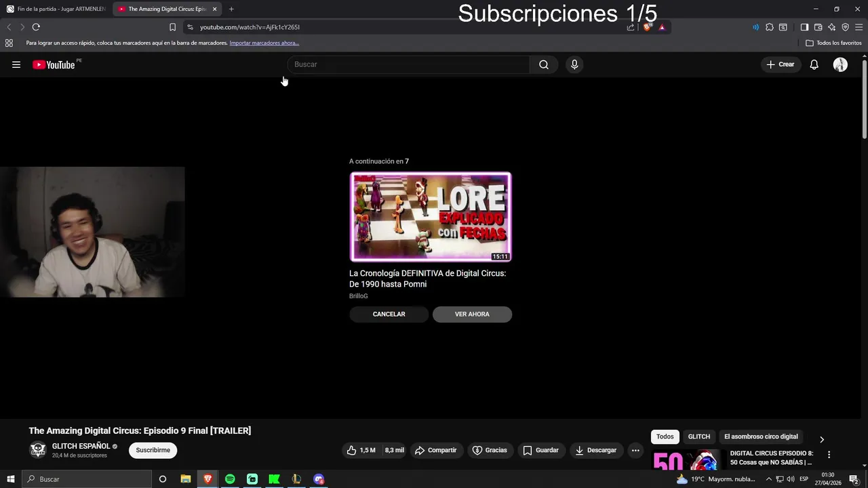Screen dimensions: 868x488
Task: Click VER AHORA to play next
Action: click(x=472, y=314)
